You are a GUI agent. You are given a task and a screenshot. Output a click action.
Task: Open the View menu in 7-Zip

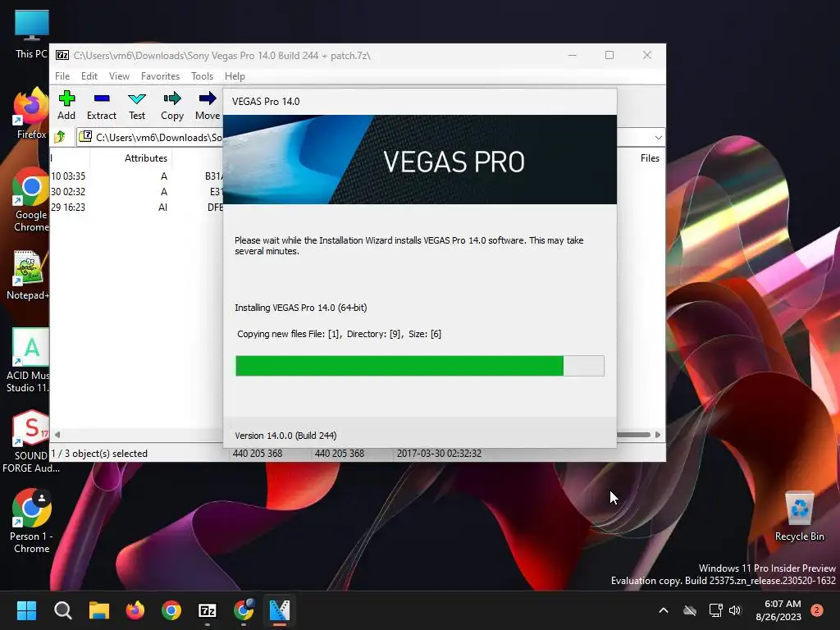tap(119, 76)
